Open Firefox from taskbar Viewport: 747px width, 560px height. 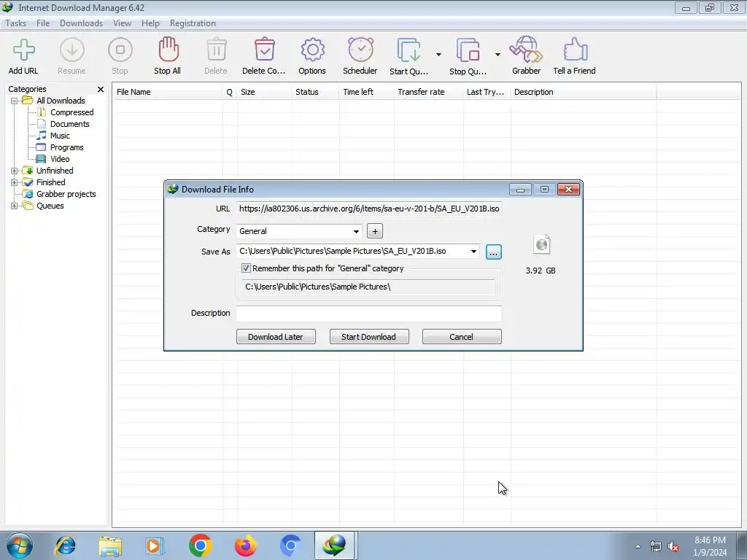coord(246,545)
